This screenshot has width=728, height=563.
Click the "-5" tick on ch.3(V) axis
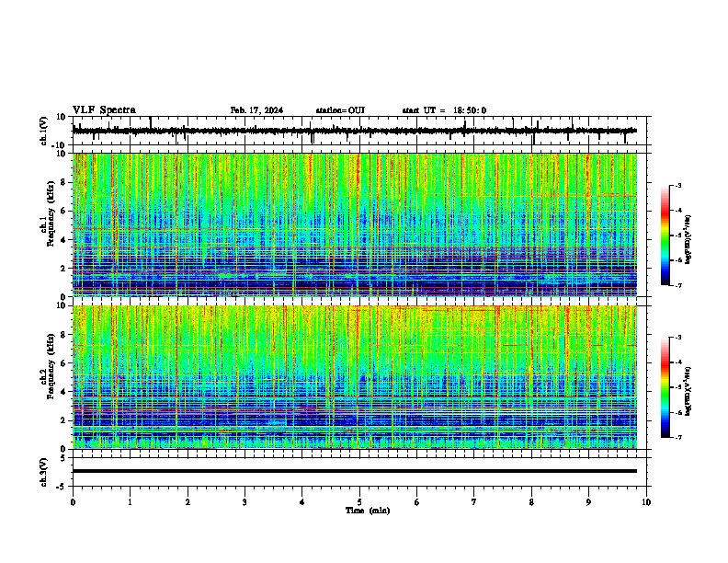tap(61, 487)
